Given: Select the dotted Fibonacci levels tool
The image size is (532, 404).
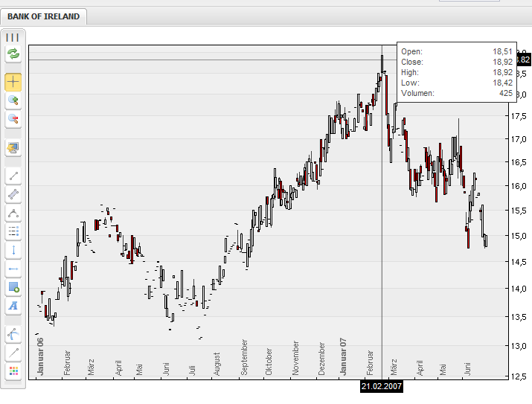Looking at the screenshot, I should (13, 231).
